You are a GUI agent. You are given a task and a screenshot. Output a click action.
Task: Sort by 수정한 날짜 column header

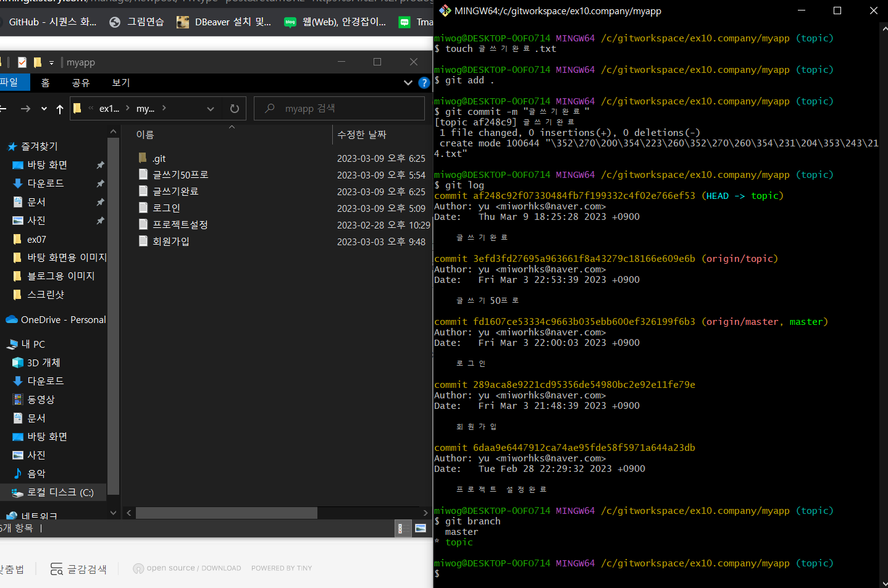click(x=362, y=135)
